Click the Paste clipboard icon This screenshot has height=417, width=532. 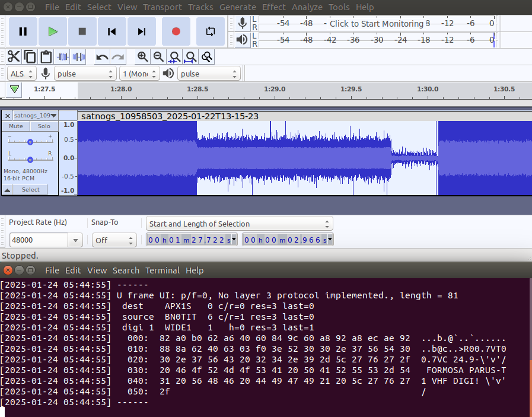46,57
